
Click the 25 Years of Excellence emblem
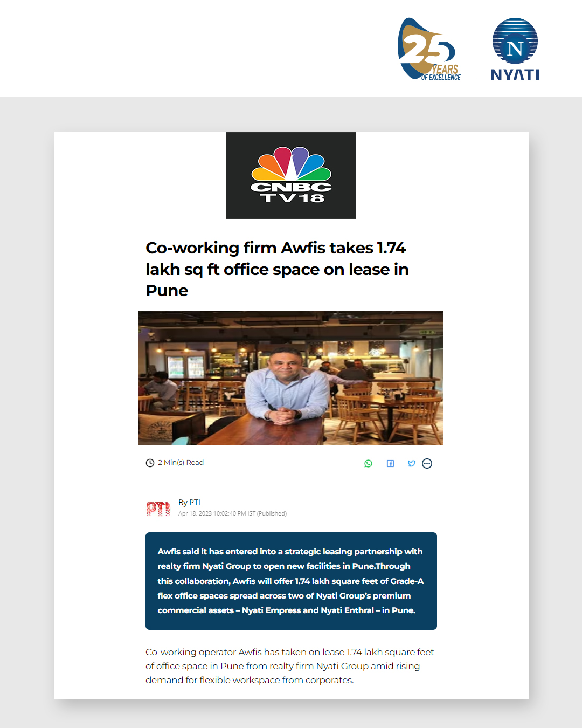(x=429, y=49)
